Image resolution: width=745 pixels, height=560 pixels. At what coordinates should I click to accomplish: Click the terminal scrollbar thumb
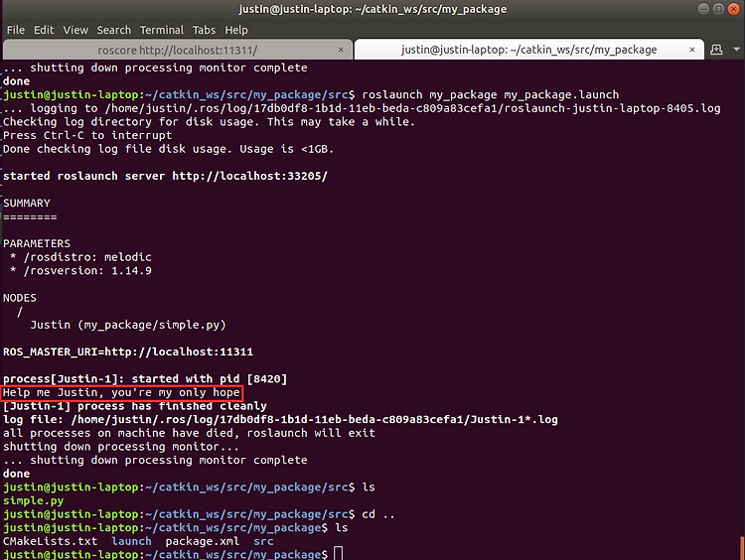tap(742, 548)
